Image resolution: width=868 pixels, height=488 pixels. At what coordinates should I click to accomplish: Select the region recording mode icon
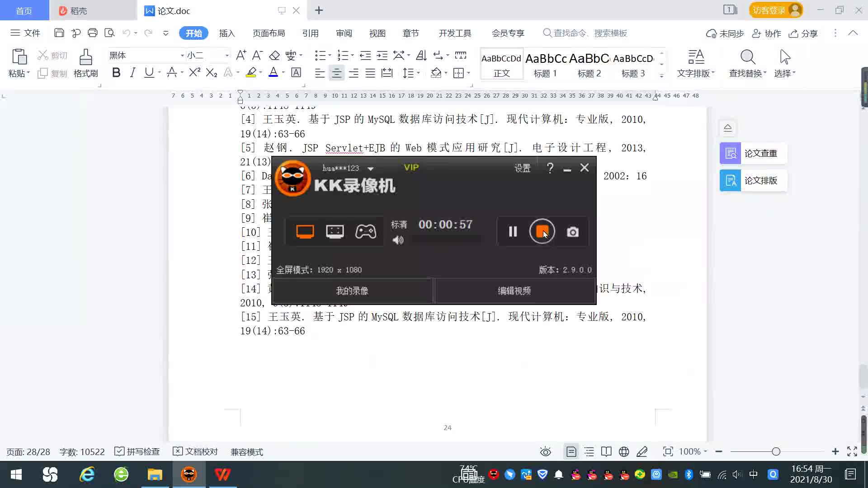[335, 232]
